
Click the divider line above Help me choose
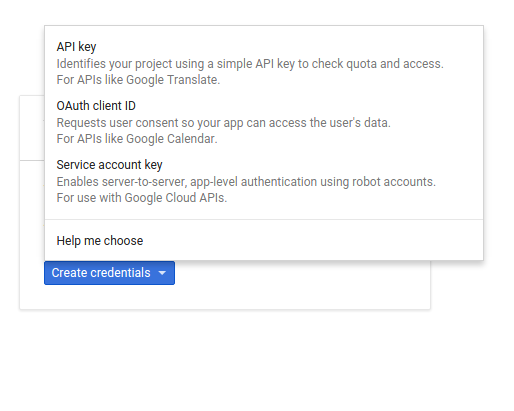(x=264, y=219)
